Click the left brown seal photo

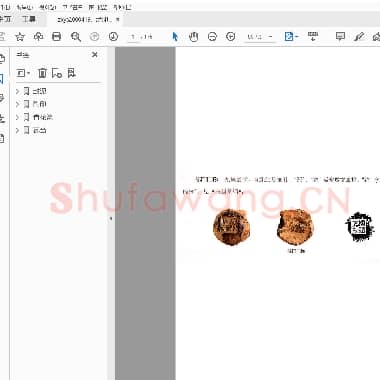(x=231, y=227)
